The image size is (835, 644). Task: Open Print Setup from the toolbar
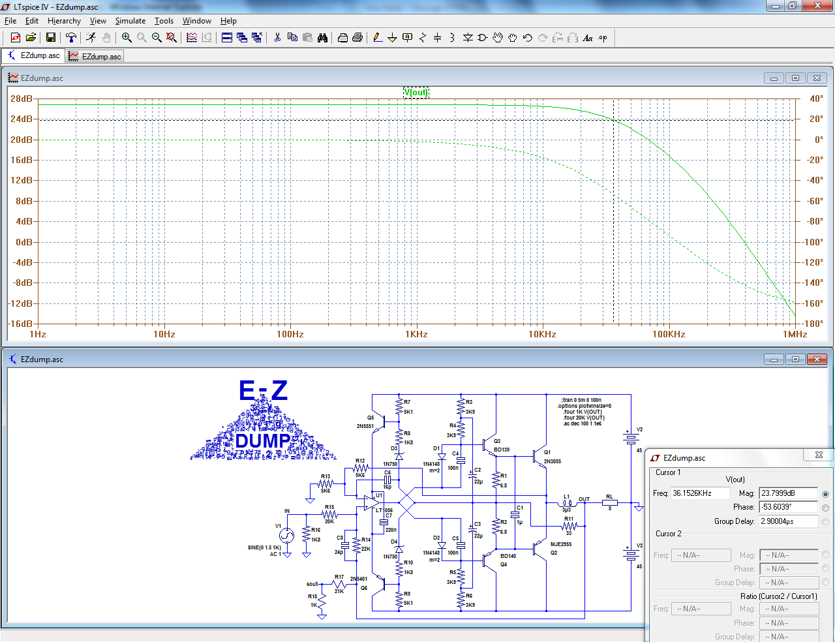click(x=342, y=38)
